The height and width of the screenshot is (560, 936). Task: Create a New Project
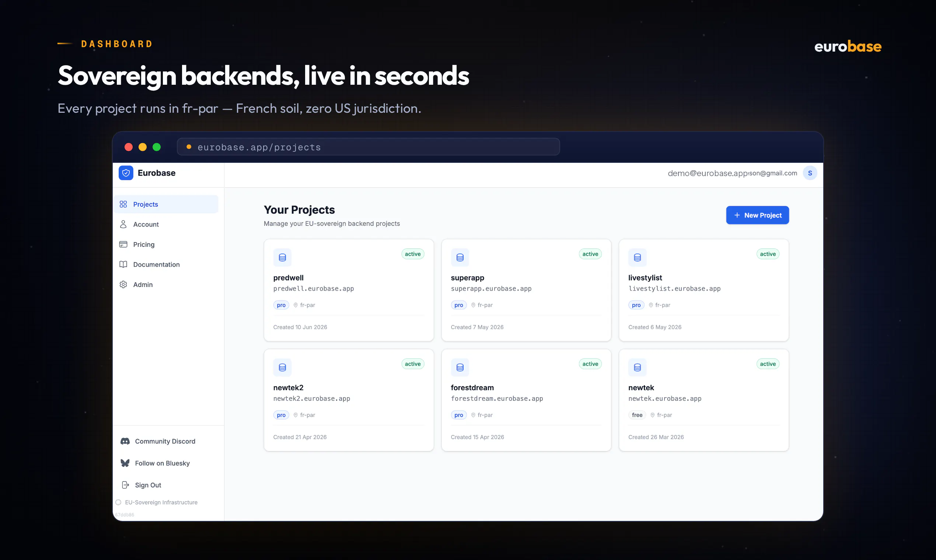pos(757,215)
